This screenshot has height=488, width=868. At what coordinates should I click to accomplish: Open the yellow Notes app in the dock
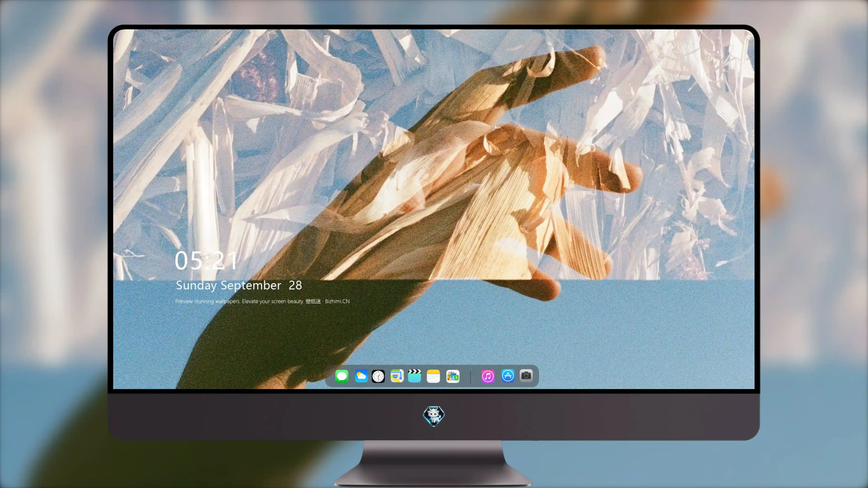(433, 376)
